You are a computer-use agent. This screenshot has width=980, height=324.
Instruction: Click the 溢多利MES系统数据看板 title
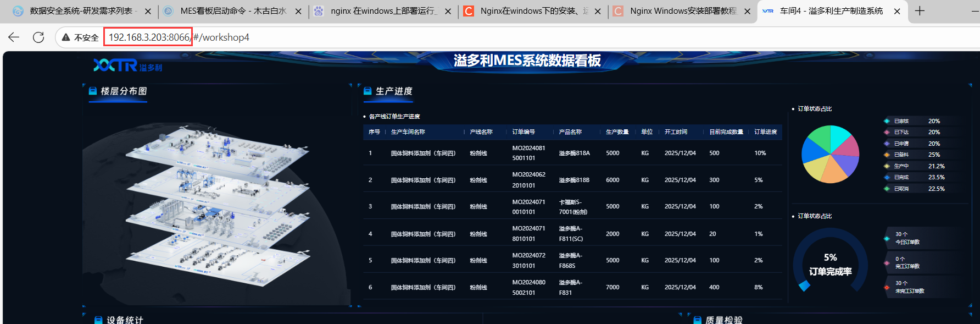(x=527, y=61)
